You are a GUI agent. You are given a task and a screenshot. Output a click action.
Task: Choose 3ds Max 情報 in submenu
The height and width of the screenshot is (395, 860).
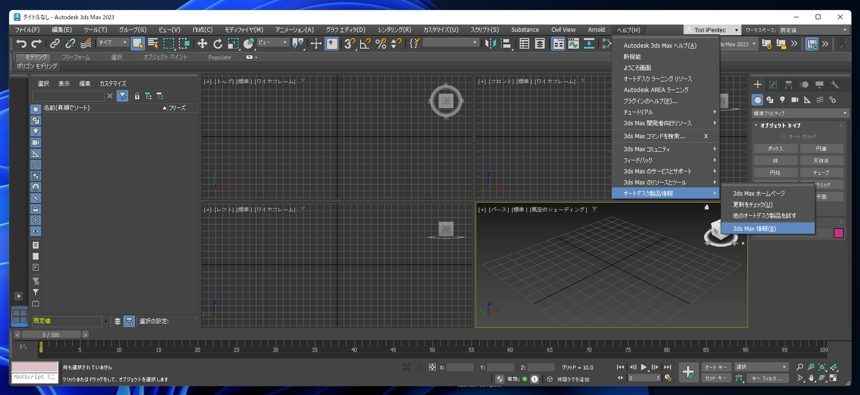click(x=767, y=228)
